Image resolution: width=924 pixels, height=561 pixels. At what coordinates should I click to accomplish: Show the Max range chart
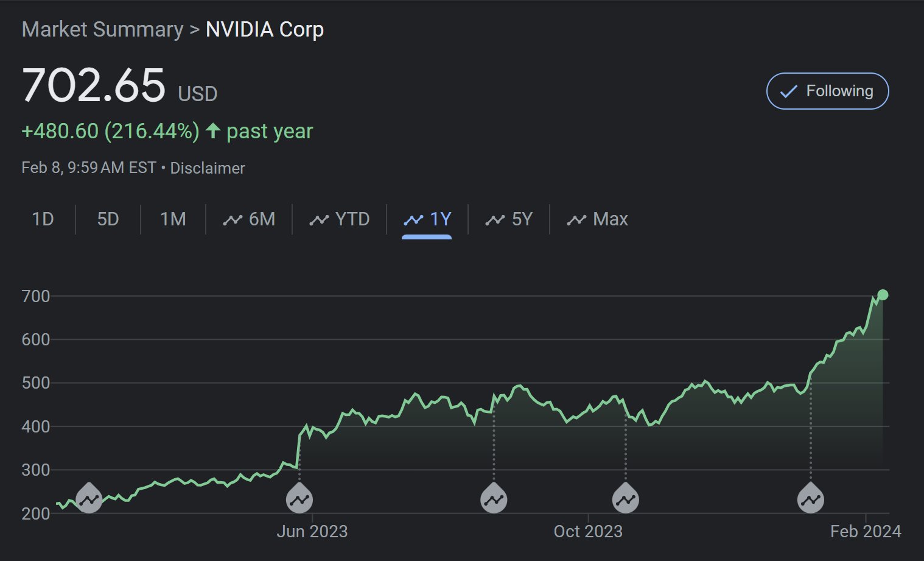(597, 219)
